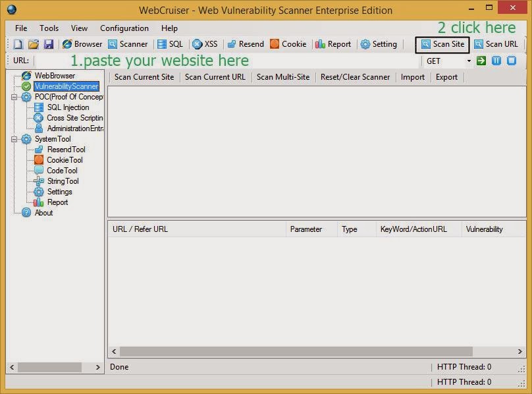This screenshot has height=394, width=532.
Task: Select AdministrationEntrance tree item
Action: (x=75, y=128)
